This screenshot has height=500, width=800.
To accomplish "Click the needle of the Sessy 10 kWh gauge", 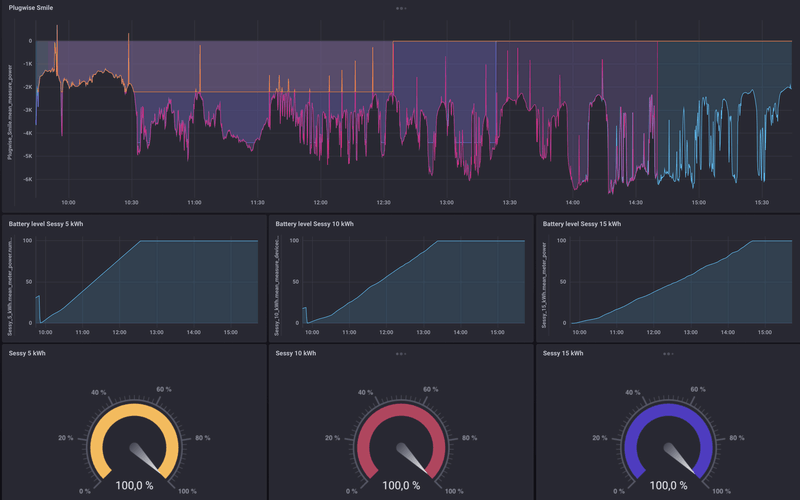I will [x=412, y=456].
